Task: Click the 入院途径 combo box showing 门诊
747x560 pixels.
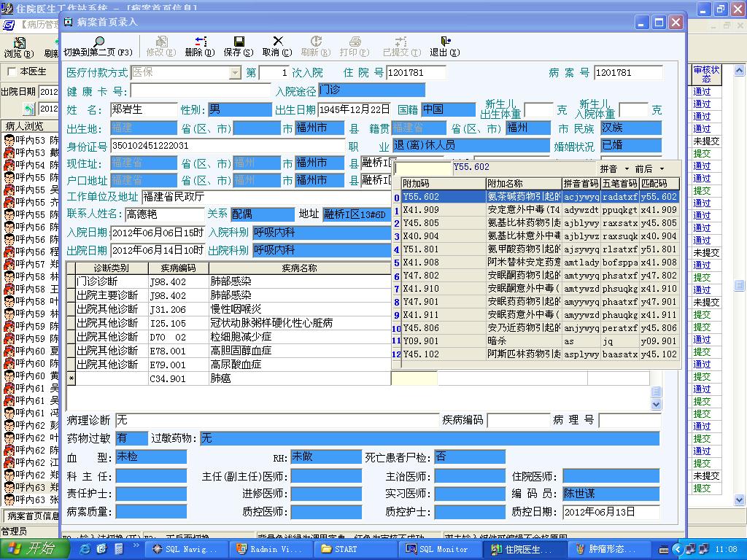Action: click(371, 90)
